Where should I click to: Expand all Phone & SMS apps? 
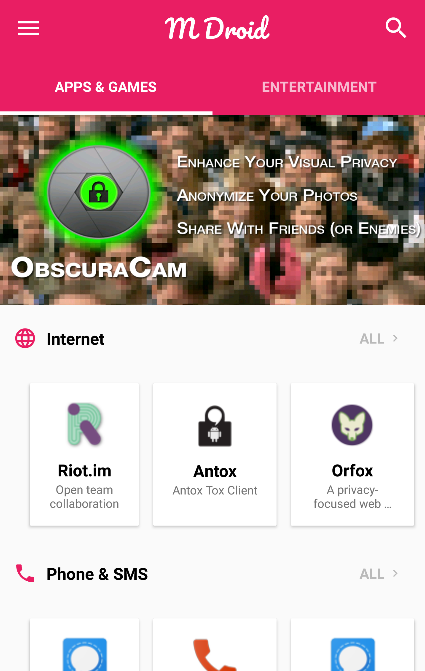(379, 574)
